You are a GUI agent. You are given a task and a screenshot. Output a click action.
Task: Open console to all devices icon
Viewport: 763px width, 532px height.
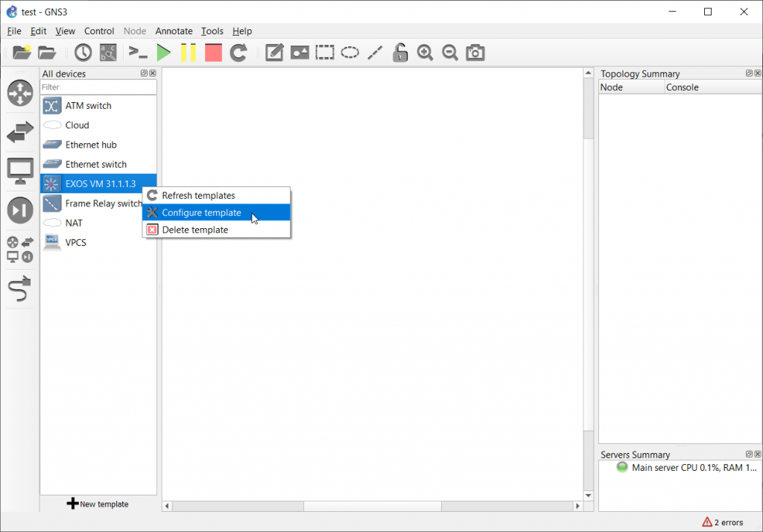click(x=138, y=52)
